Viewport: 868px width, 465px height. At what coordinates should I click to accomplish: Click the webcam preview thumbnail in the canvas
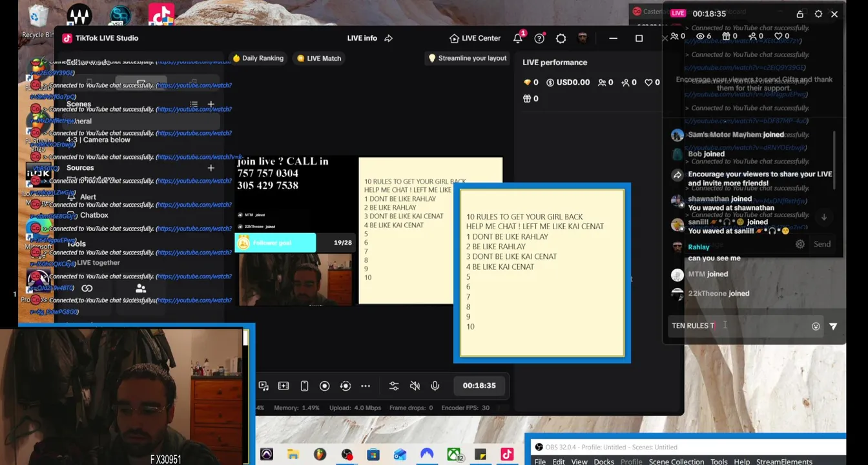295,279
